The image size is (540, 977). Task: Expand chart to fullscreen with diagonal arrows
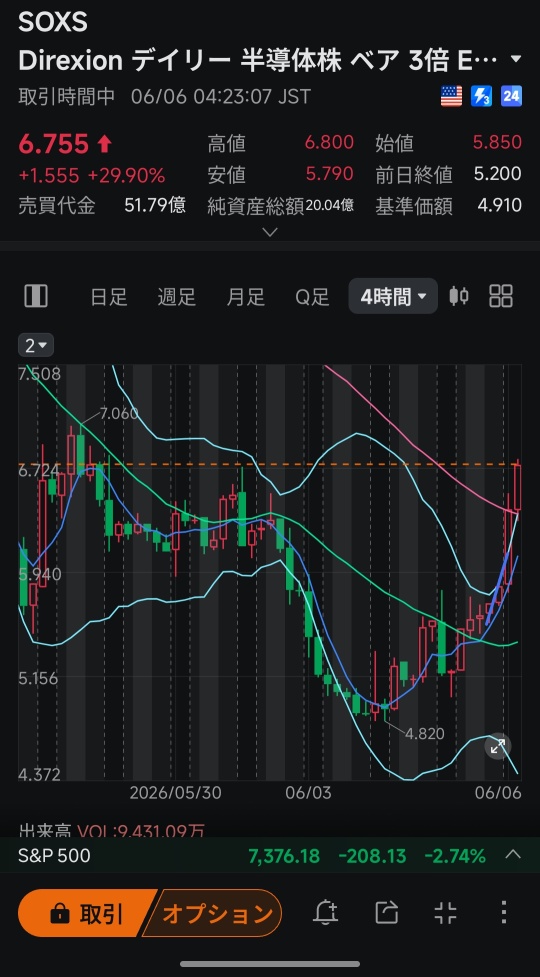(x=498, y=746)
